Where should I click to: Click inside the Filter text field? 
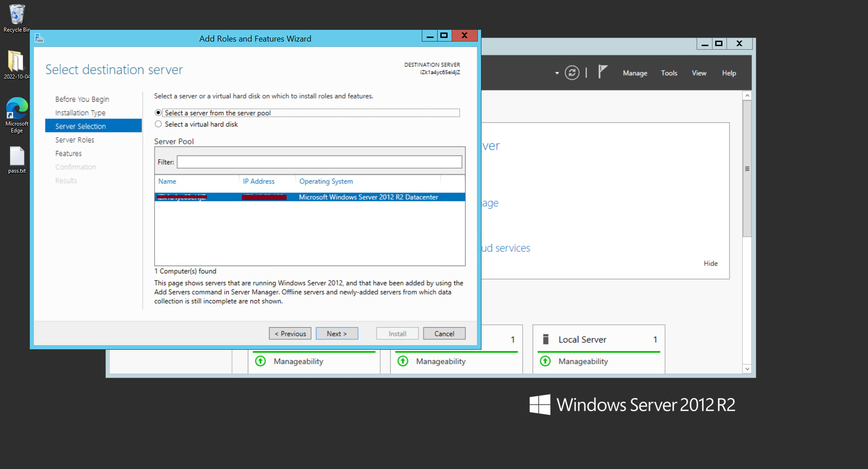319,162
